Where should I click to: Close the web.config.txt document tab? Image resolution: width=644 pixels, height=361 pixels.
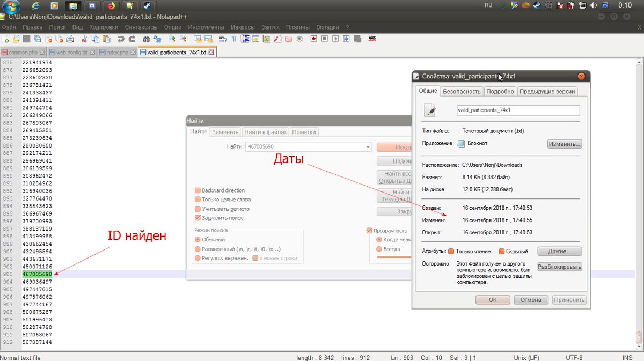point(93,53)
